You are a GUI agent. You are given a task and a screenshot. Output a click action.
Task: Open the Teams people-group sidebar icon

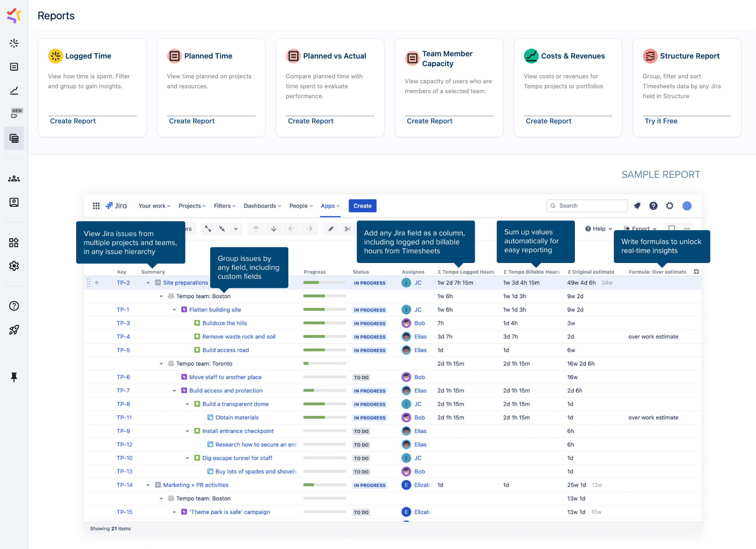click(14, 179)
